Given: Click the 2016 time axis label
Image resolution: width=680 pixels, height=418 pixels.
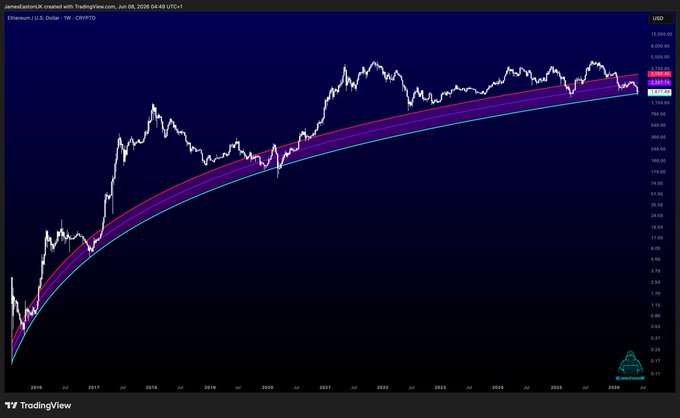Looking at the screenshot, I should pos(36,388).
